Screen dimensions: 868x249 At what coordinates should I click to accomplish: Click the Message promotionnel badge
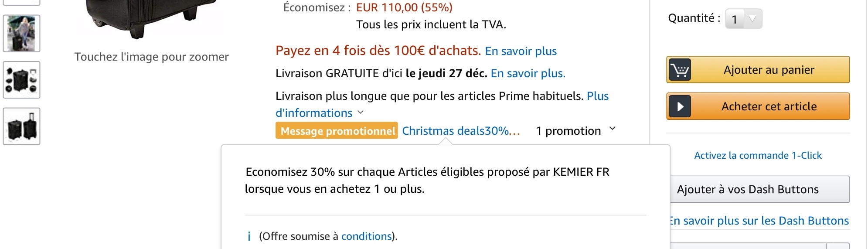pyautogui.click(x=337, y=131)
